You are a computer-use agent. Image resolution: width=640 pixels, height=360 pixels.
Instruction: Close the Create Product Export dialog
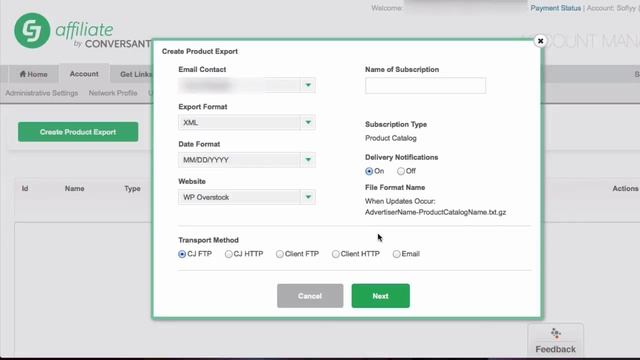pyautogui.click(x=540, y=41)
